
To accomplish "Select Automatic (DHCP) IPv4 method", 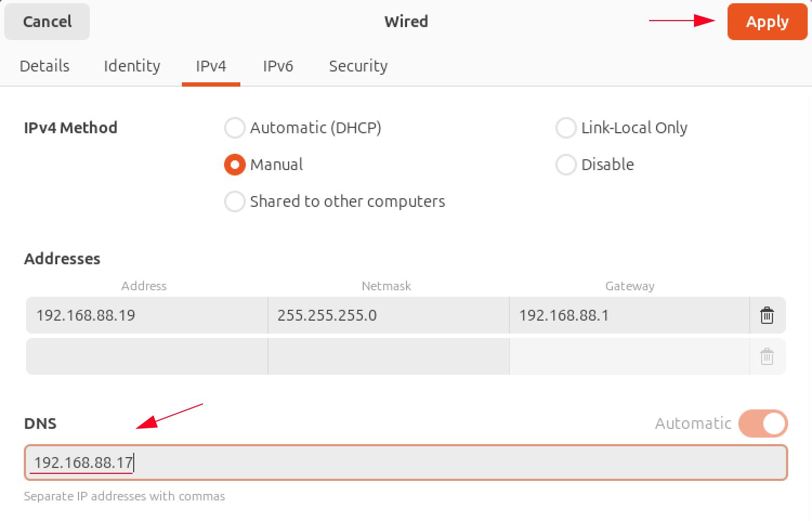I will pos(235,128).
